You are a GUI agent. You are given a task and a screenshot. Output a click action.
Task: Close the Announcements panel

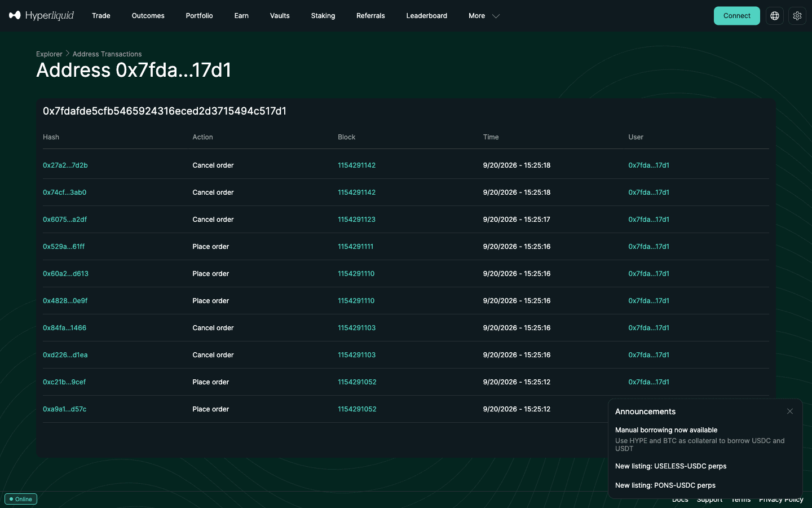click(790, 411)
